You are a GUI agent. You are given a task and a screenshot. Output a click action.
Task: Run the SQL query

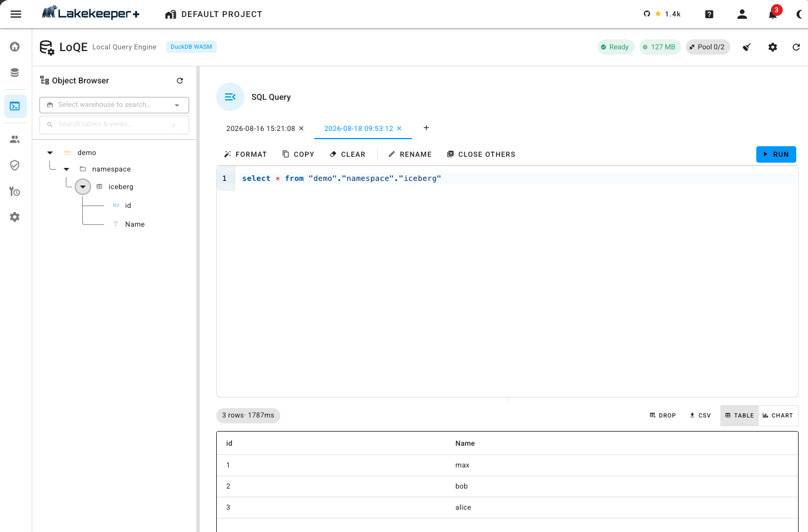776,154
